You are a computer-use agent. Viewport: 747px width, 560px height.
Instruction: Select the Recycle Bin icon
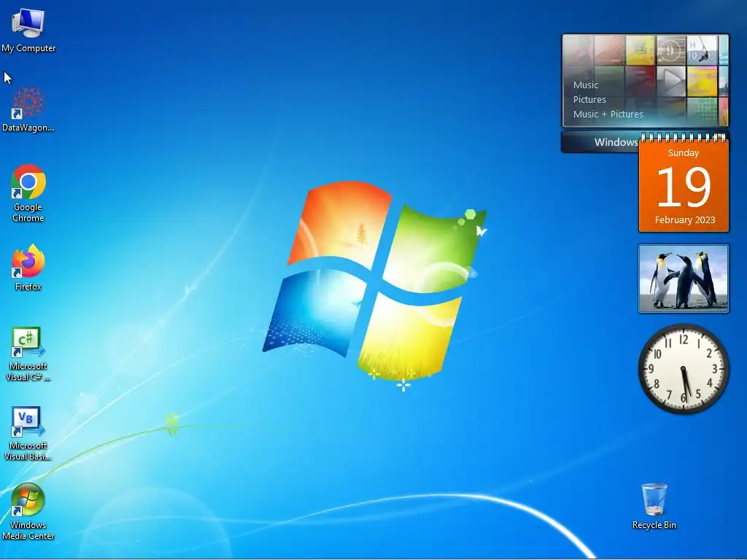pyautogui.click(x=654, y=506)
